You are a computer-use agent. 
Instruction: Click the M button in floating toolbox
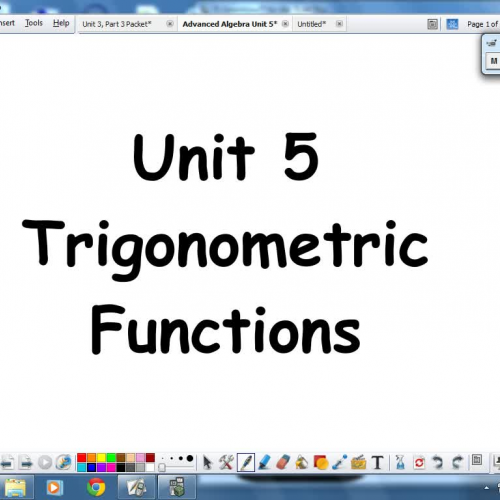coord(494,61)
